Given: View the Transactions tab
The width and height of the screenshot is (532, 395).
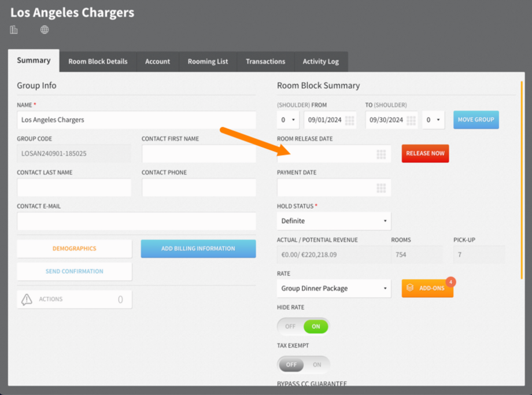Looking at the screenshot, I should pyautogui.click(x=265, y=62).
